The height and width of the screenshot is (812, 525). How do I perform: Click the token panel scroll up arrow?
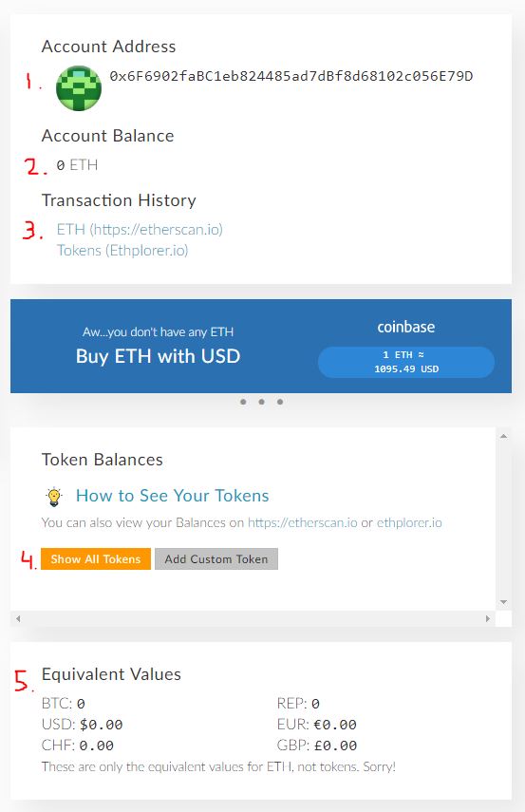point(503,436)
